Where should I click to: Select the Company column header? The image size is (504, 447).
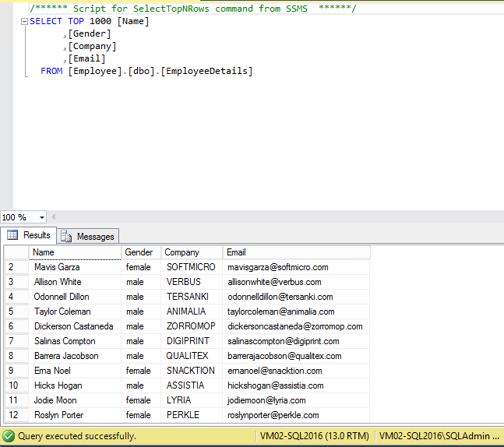192,252
